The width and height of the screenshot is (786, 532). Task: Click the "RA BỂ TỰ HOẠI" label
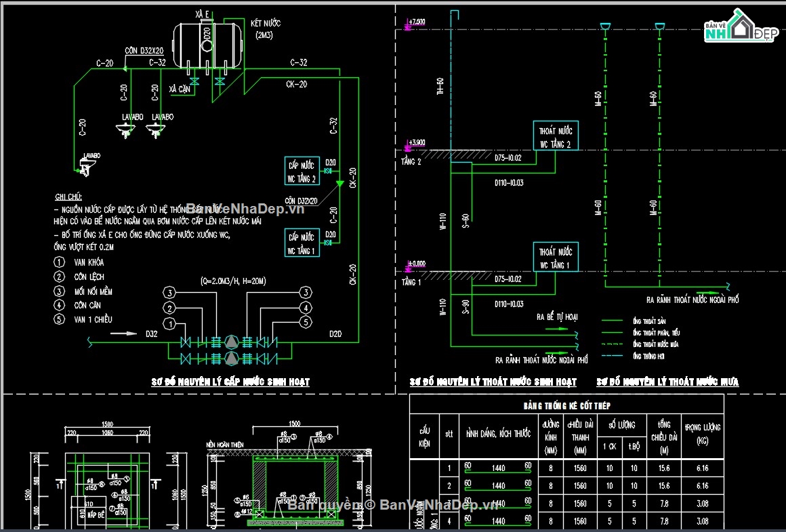557,317
